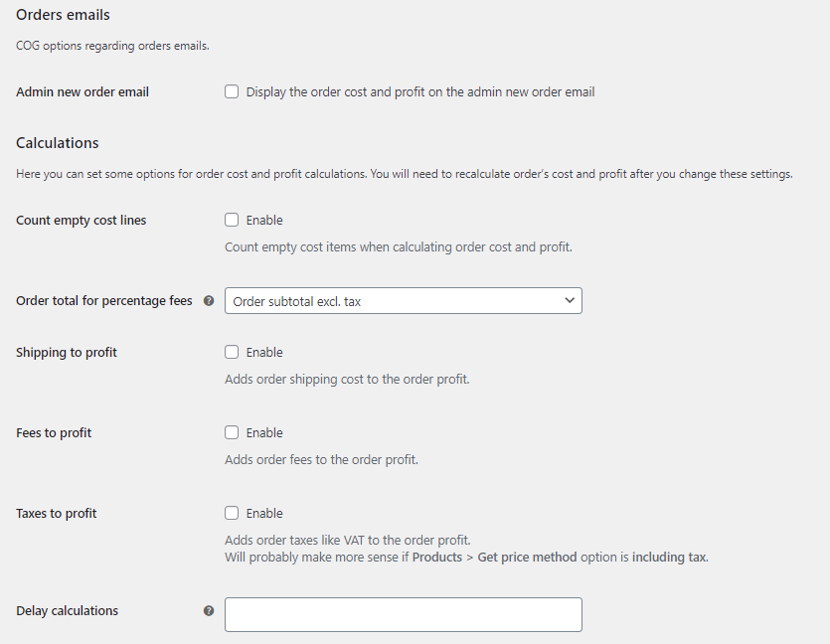The height and width of the screenshot is (644, 830).
Task: Click help icon beside Order total for percentage fees
Action: pyautogui.click(x=209, y=300)
